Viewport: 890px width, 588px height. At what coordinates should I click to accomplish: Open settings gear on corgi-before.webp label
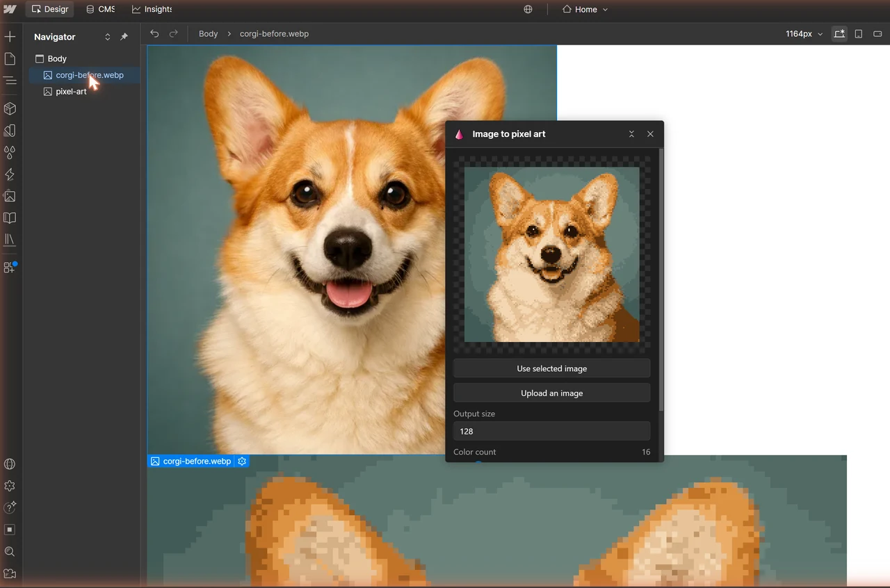click(242, 461)
